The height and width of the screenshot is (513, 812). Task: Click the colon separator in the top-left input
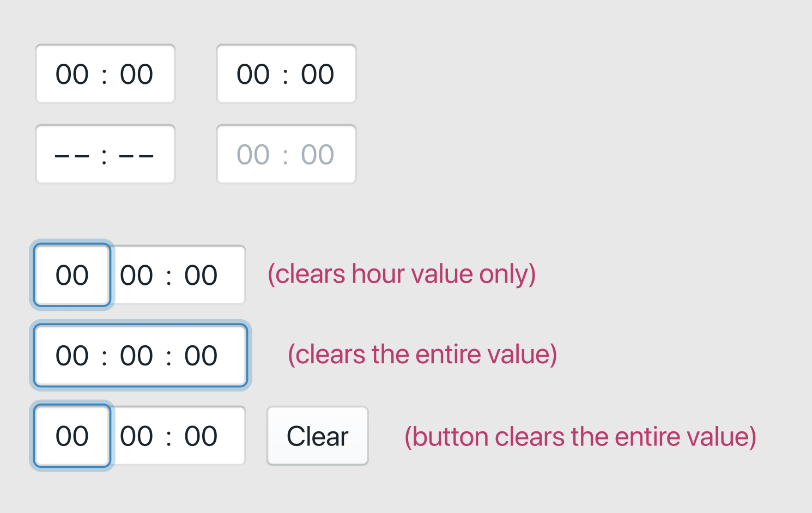(x=106, y=74)
